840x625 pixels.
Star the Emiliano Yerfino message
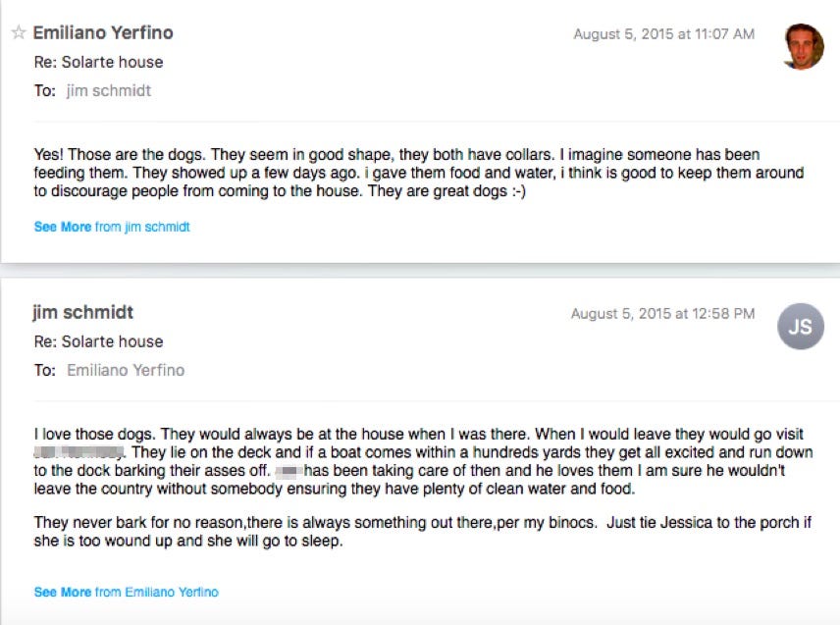[18, 33]
